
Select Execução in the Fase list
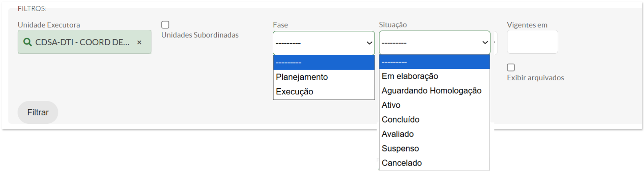click(x=295, y=92)
